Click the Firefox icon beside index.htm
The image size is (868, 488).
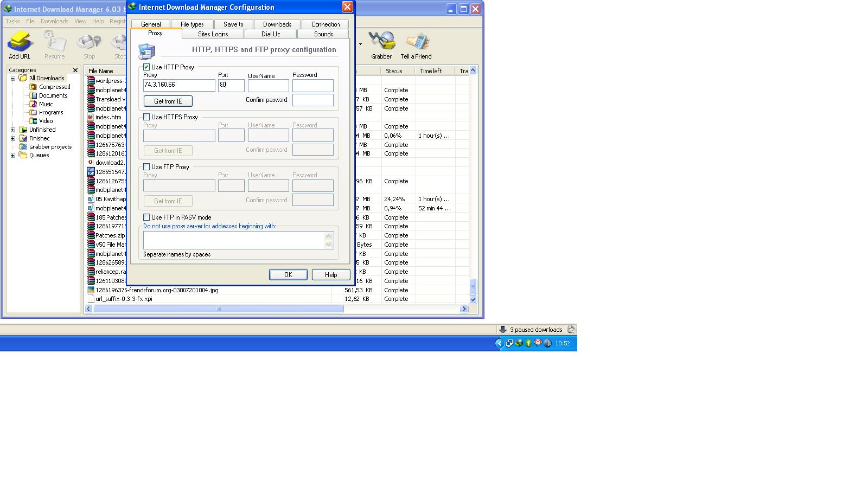point(91,117)
